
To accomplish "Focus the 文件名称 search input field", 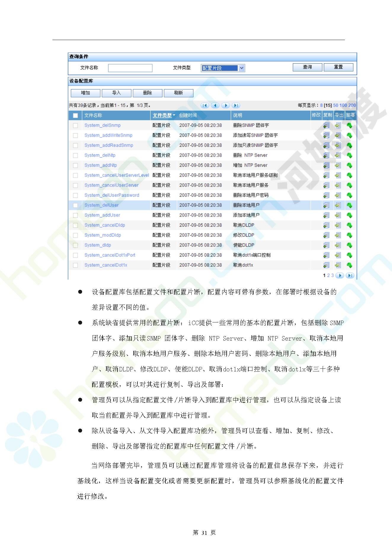I will tap(130, 68).
